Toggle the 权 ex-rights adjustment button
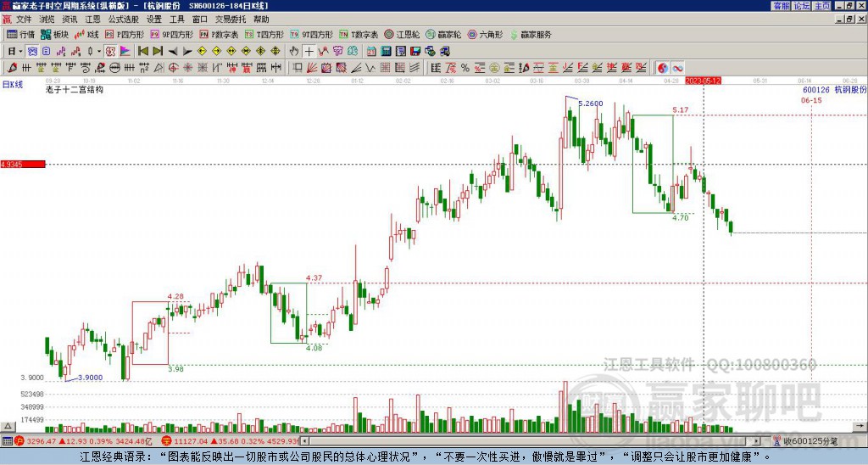Screen dimensions: 868x465 point(110,51)
